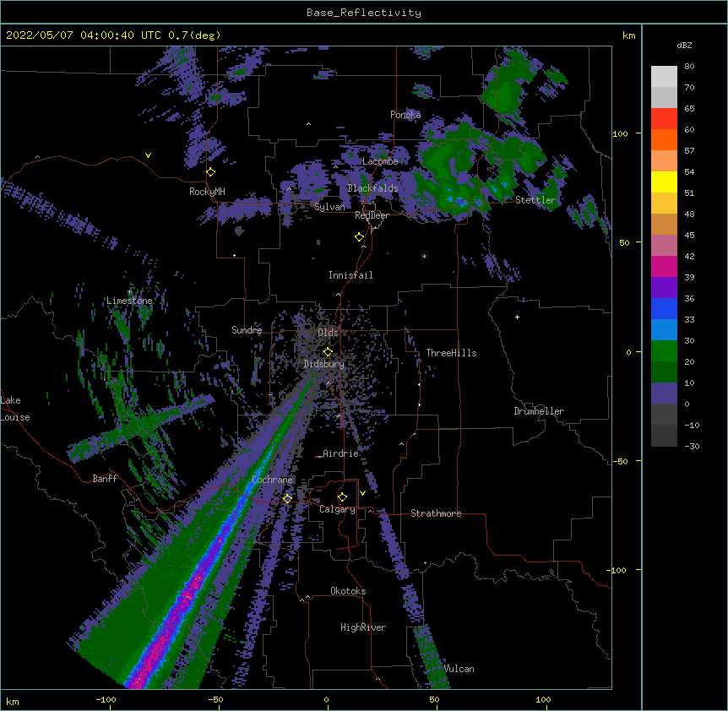Select the 65 dBZ red swatch
This screenshot has height=711, width=728.
(x=664, y=119)
